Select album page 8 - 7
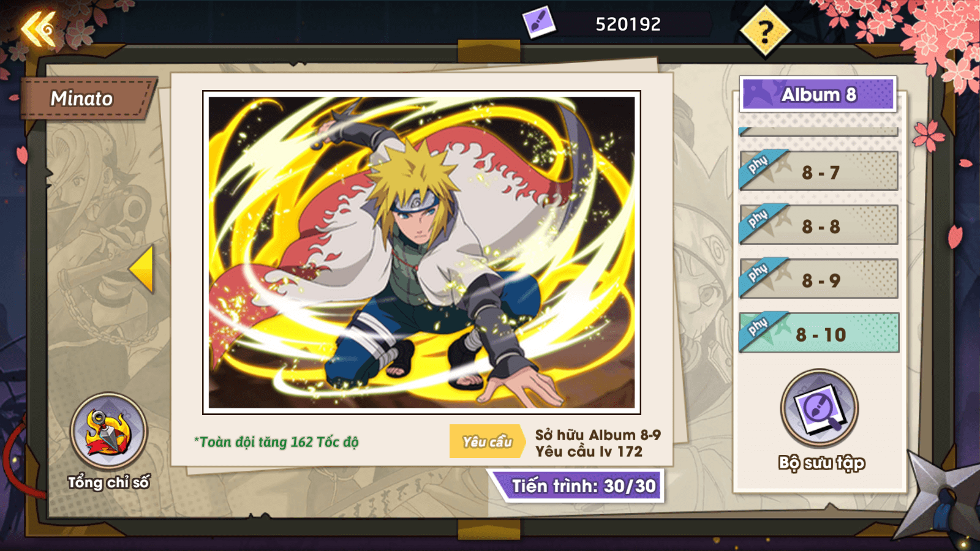 tap(819, 171)
